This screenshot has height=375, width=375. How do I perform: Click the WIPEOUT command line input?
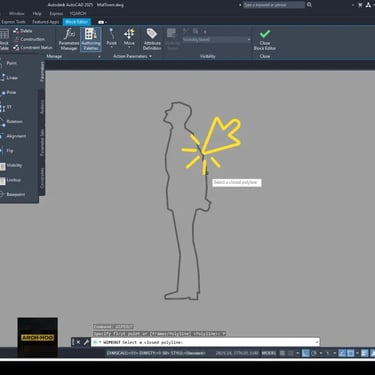point(205,342)
